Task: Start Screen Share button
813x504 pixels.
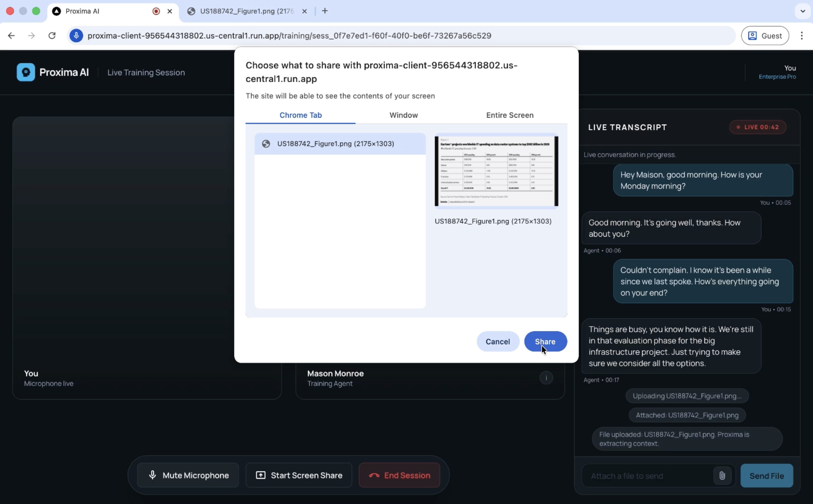Action: pos(299,475)
